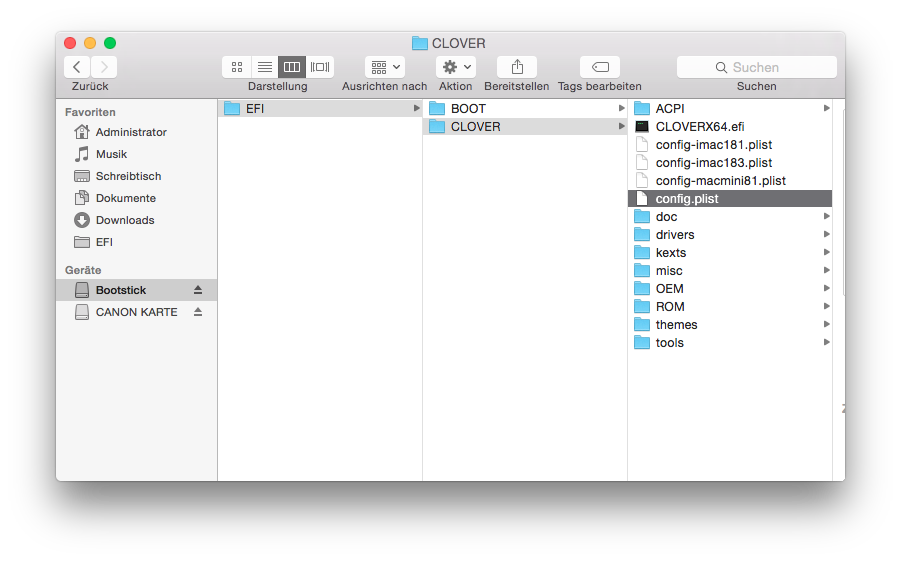Expand the ROM folder arrow

[x=826, y=306]
